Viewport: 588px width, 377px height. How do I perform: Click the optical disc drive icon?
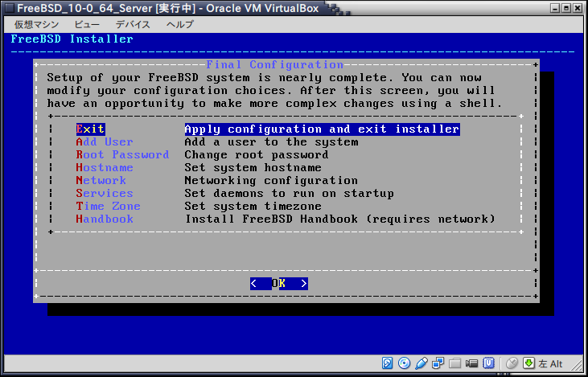click(x=405, y=363)
